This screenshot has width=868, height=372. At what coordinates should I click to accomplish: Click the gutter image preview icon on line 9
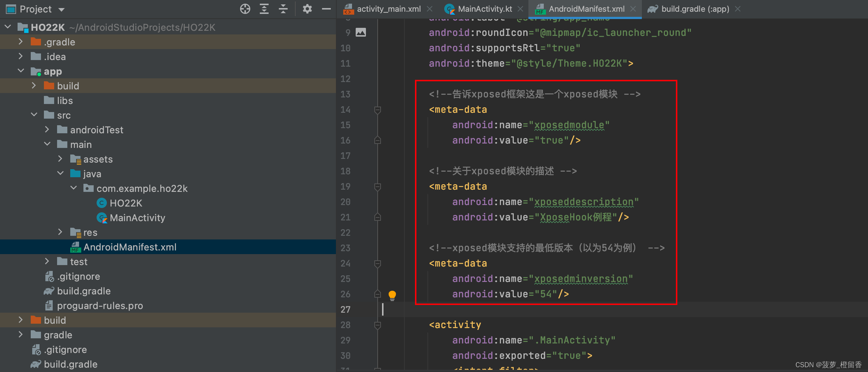[x=361, y=33]
